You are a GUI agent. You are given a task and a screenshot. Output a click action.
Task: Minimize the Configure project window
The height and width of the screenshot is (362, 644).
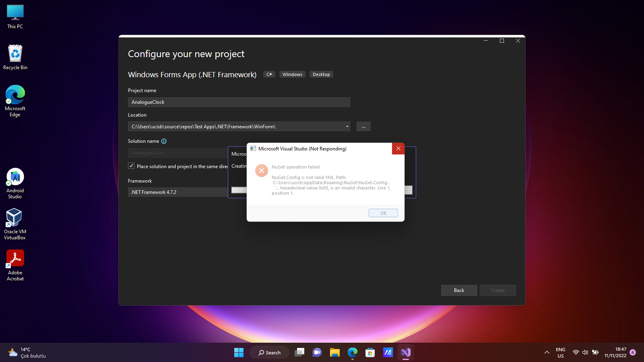[x=486, y=41]
